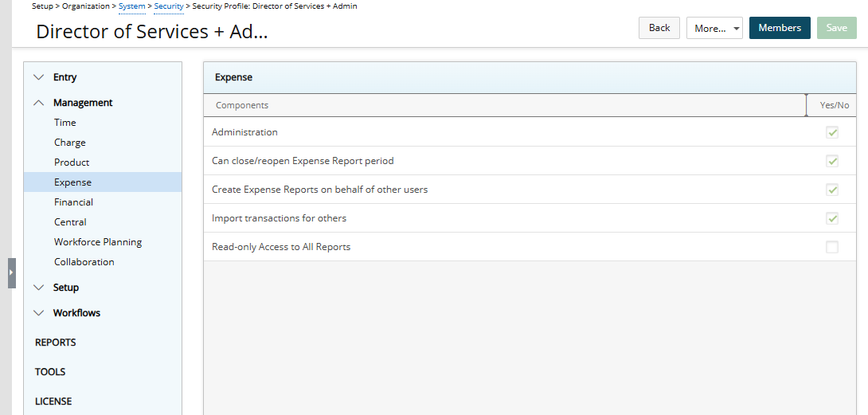868x415 pixels.
Task: Select Financial under Management
Action: click(73, 202)
